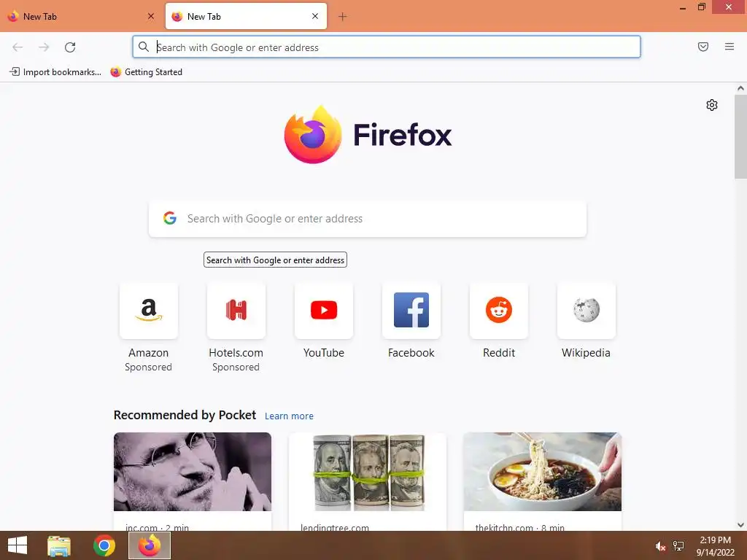Viewport: 747px width, 560px height.
Task: Open the new tab personalize gear
Action: pyautogui.click(x=712, y=105)
